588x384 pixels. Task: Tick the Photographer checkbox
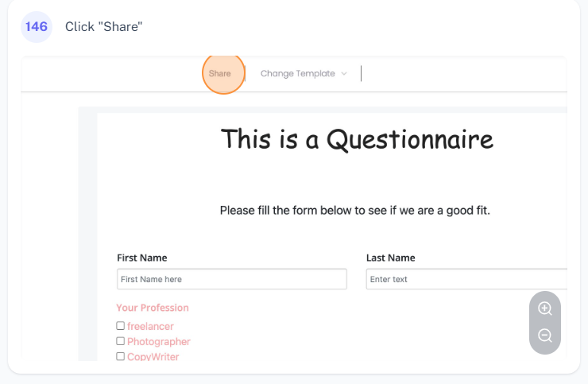pyautogui.click(x=121, y=341)
